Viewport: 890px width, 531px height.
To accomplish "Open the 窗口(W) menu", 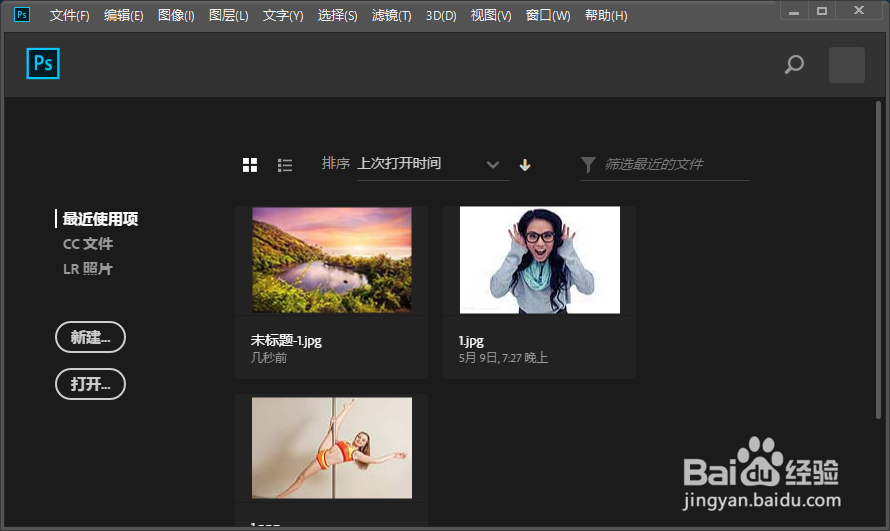I will pos(548,15).
